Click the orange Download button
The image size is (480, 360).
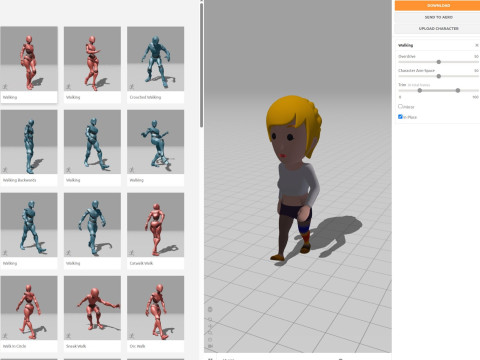coord(437,6)
